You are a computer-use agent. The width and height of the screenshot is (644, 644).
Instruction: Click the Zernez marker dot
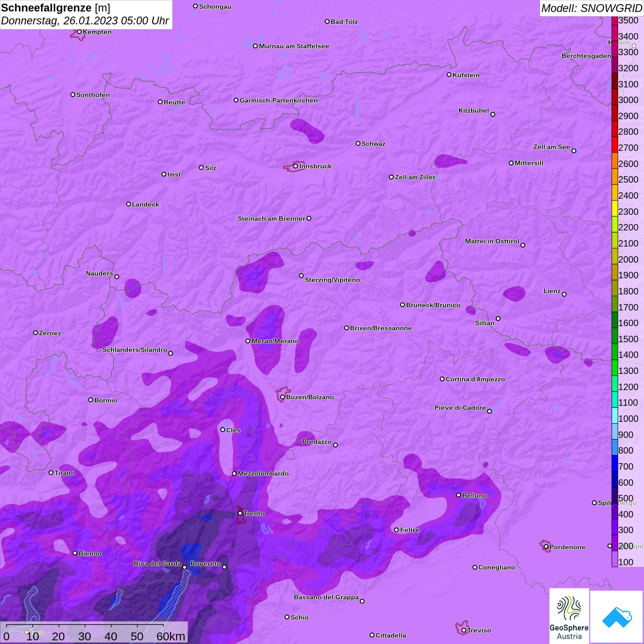pyautogui.click(x=35, y=333)
